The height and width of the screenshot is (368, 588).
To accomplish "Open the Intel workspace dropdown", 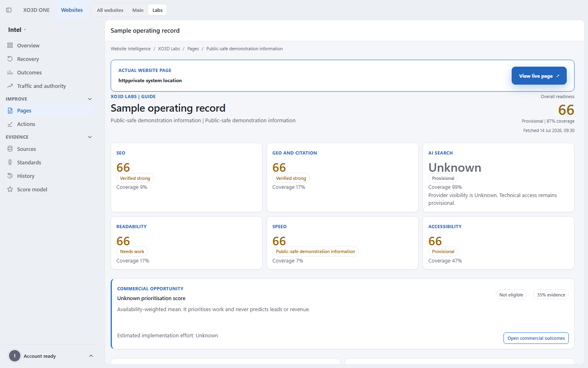I will (x=17, y=30).
